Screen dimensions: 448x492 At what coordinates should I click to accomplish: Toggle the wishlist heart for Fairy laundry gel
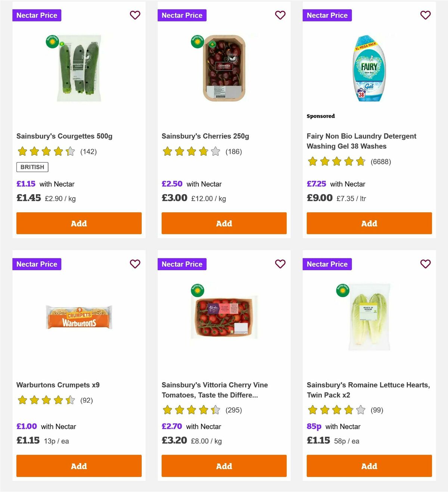426,15
